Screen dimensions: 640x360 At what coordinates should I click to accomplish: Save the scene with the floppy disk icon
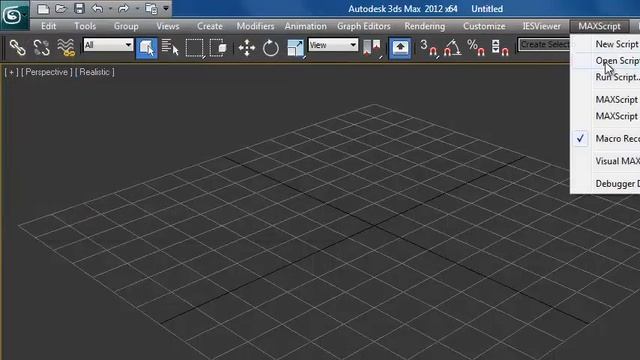tap(79, 9)
